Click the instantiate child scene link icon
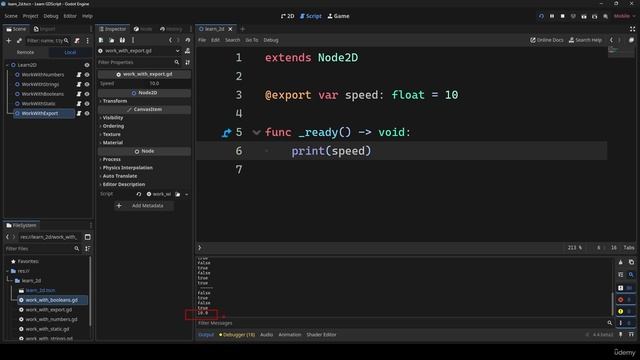This screenshot has height=360, width=640. [19, 41]
